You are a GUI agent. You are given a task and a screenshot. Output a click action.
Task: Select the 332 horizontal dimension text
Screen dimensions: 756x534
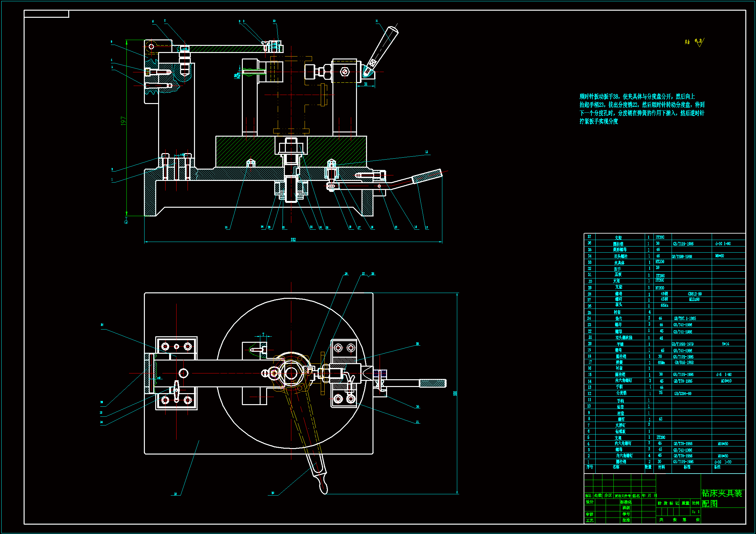point(293,239)
